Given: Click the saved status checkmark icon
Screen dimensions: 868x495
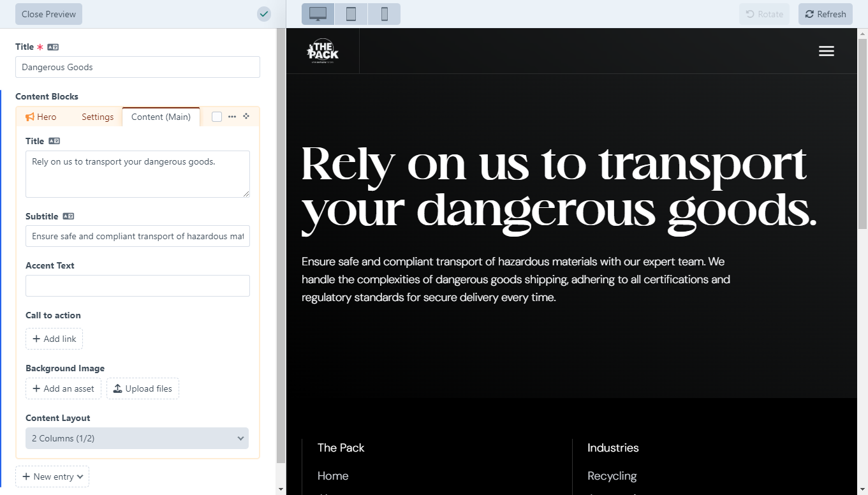Looking at the screenshot, I should [264, 14].
